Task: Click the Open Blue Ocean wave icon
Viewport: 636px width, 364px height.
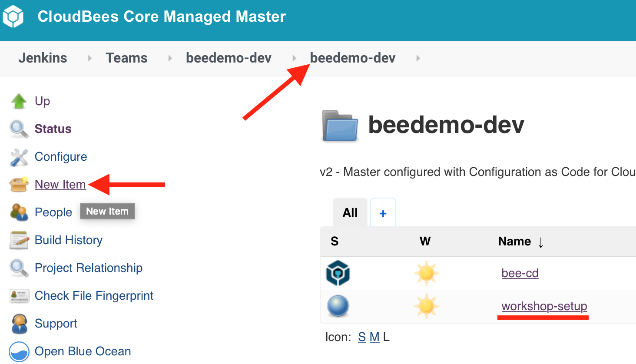Action: pos(19,351)
